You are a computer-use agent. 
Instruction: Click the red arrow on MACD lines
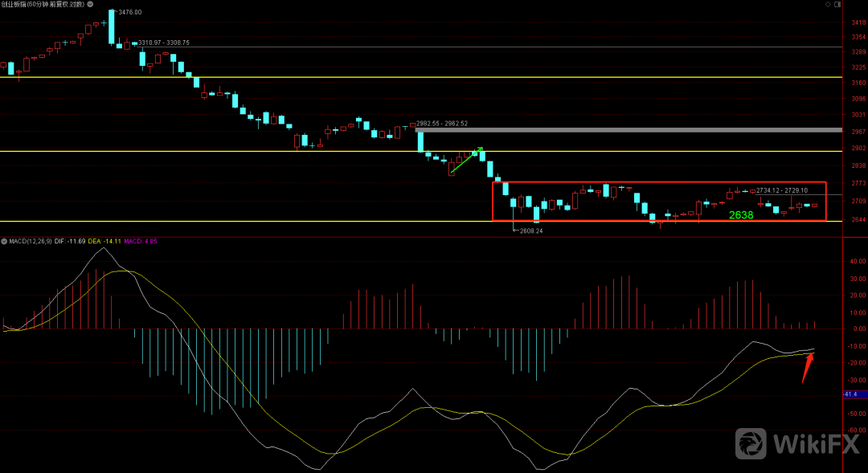(808, 369)
